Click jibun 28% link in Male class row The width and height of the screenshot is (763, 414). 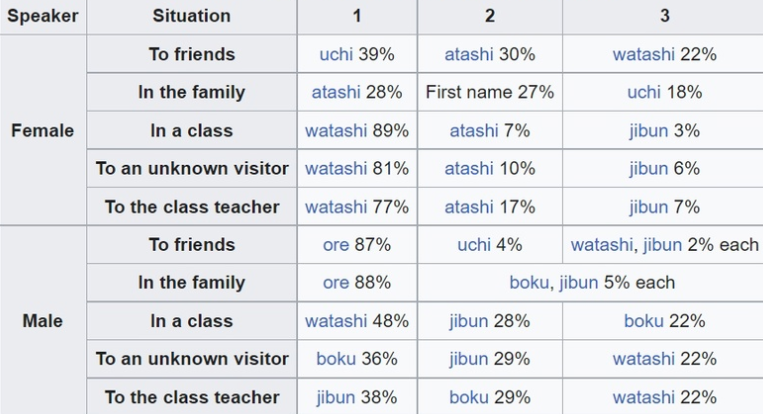(x=469, y=321)
